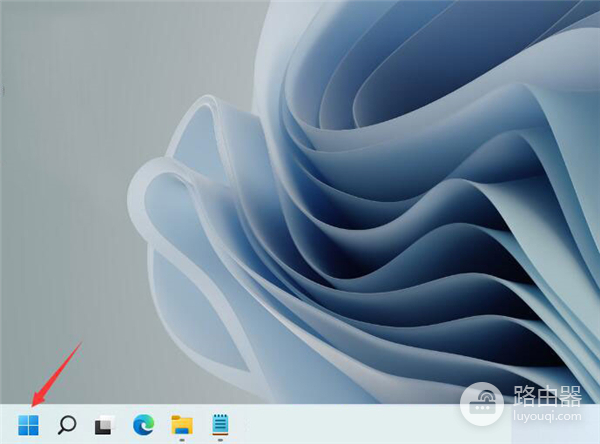Click the blue bloom wallpaper center
600x444 pixels.
point(400,200)
